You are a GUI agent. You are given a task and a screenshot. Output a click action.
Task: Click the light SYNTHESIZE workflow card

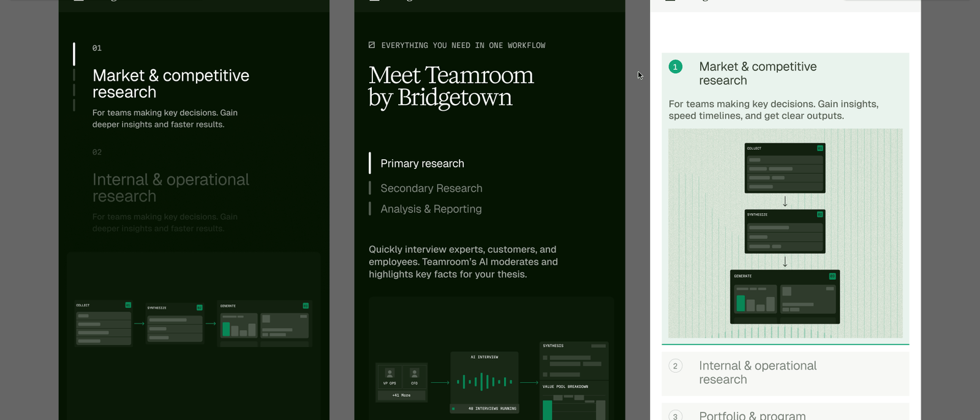click(785, 231)
